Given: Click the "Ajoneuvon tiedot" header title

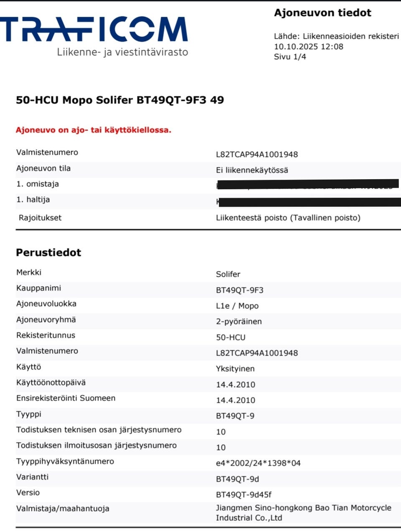Looking at the screenshot, I should (322, 13).
